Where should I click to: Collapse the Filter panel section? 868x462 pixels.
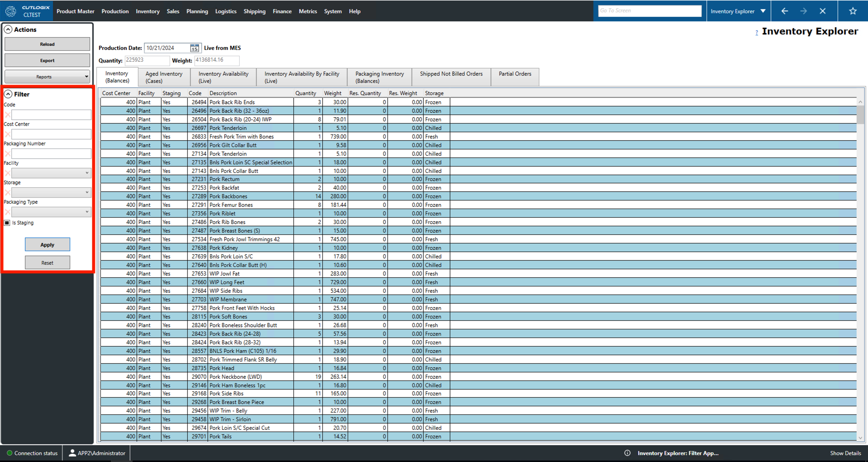pyautogui.click(x=8, y=94)
